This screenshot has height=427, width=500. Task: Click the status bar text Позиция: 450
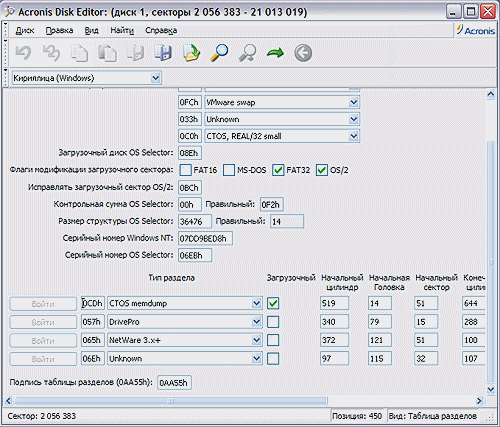tap(357, 416)
